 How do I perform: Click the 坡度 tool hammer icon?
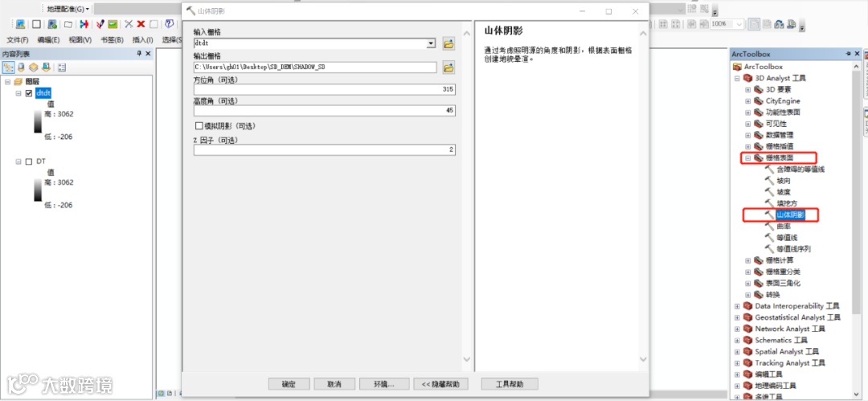tap(769, 191)
